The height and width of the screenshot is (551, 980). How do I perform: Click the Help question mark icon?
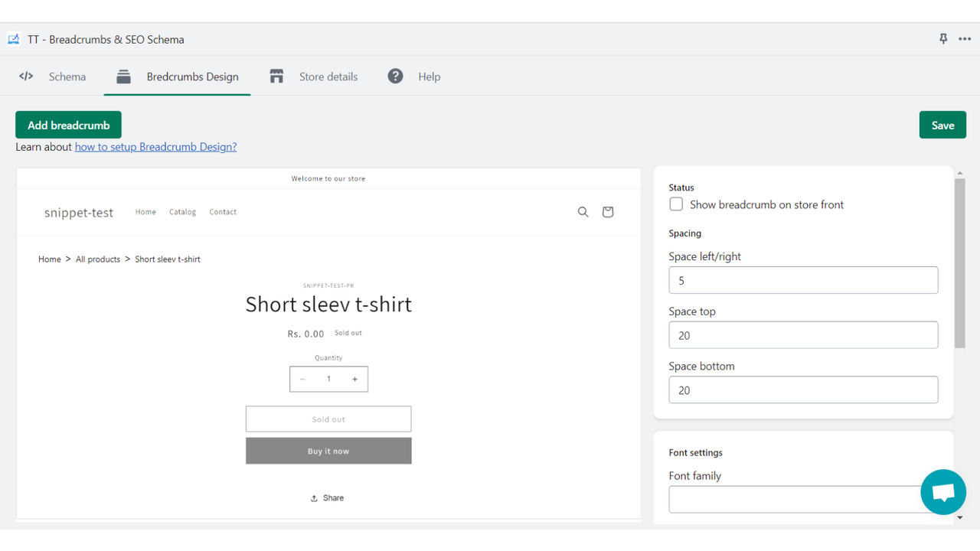395,76
